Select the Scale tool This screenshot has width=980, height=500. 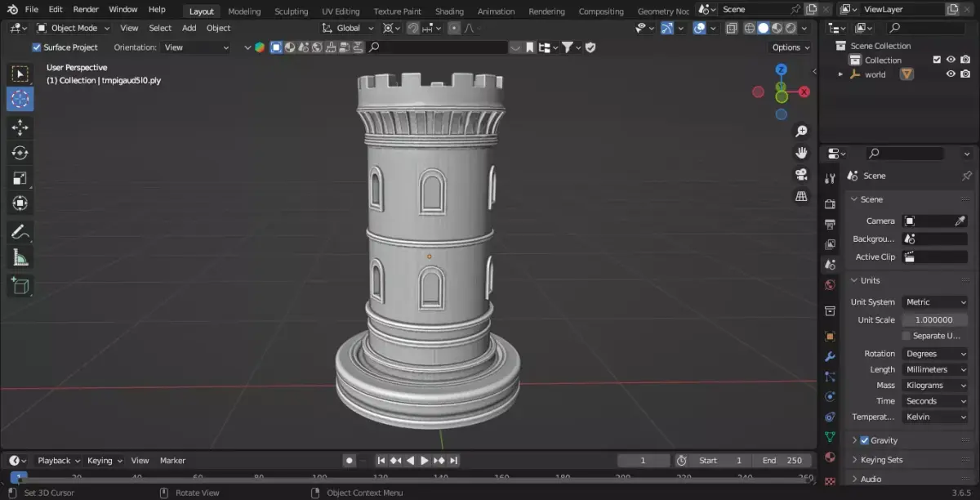point(20,178)
